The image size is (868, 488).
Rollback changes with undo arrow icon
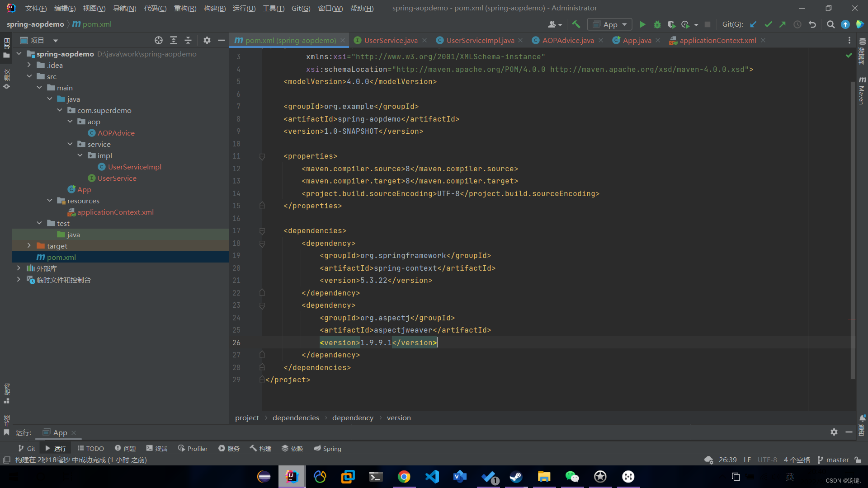812,24
